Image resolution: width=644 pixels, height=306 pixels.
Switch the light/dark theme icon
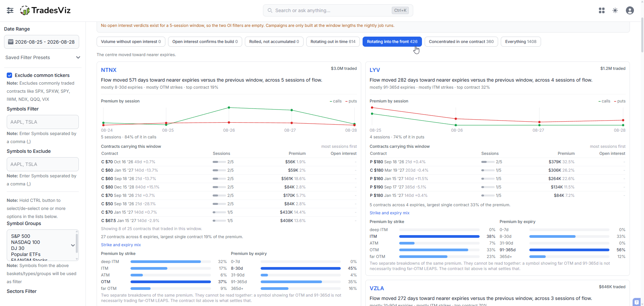615,10
